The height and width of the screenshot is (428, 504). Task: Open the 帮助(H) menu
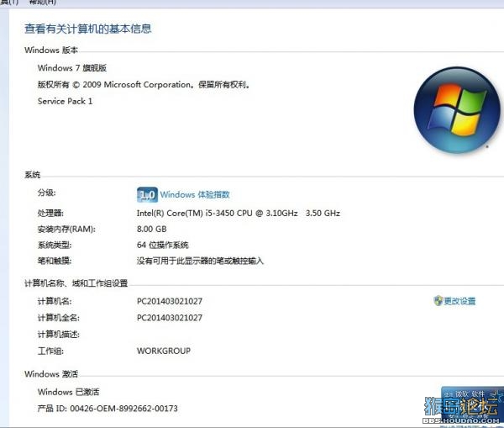coord(43,3)
